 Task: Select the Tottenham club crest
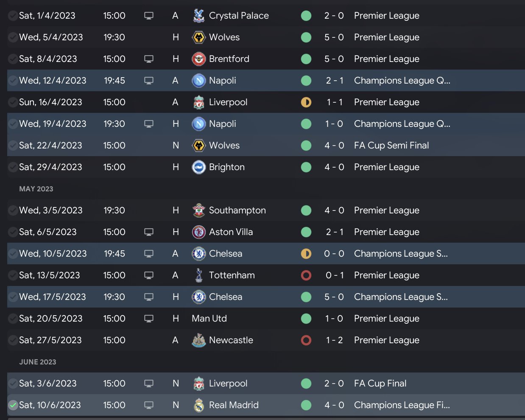coord(198,275)
